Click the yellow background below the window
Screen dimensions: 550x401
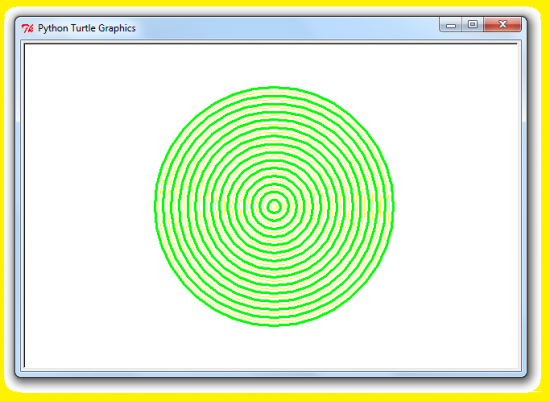coord(274,397)
